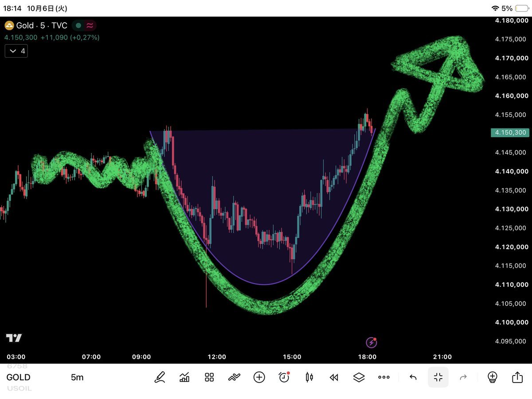
Task: Open the ideas lightbulb icon
Action: point(492,377)
